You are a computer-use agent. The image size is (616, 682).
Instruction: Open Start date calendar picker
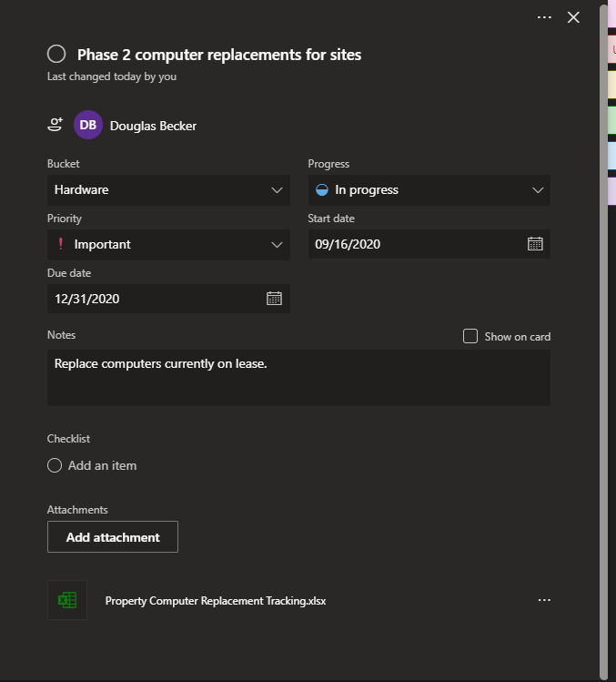[x=535, y=244]
